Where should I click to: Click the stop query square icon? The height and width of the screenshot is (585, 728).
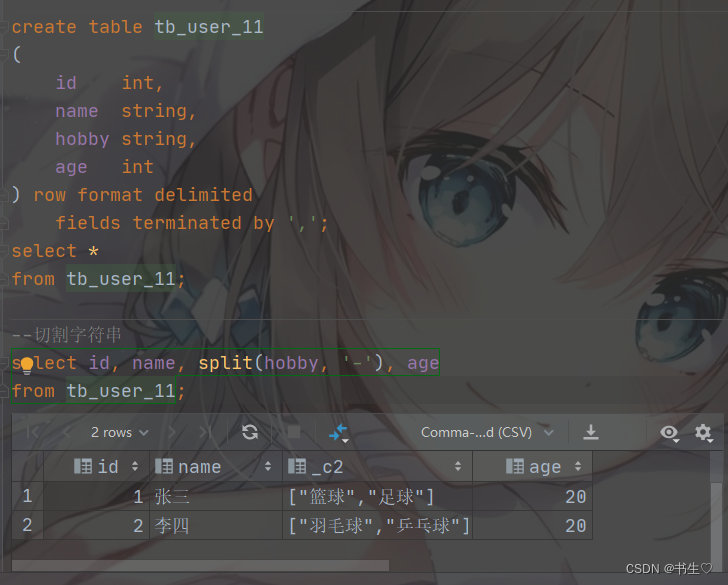(294, 432)
